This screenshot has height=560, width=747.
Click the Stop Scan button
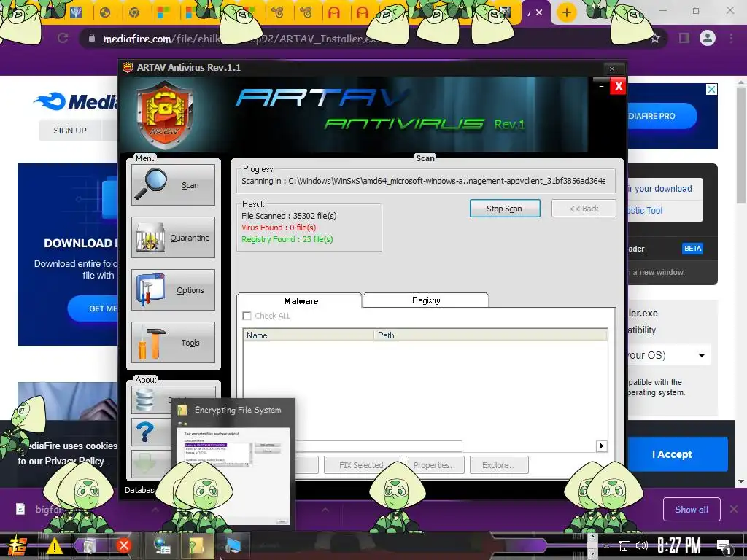505,209
